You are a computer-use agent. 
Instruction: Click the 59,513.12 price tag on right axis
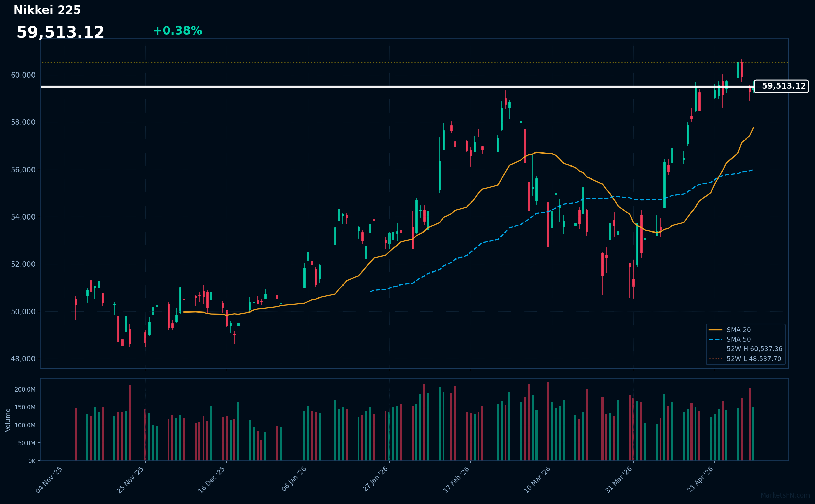pyautogui.click(x=781, y=86)
